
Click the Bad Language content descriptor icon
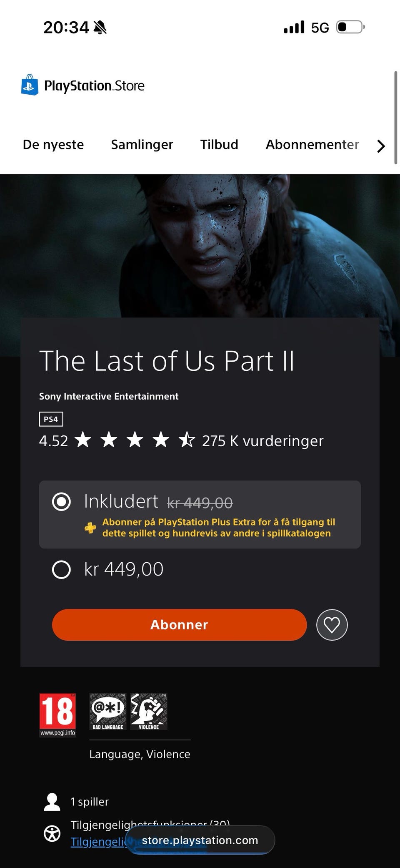(108, 712)
